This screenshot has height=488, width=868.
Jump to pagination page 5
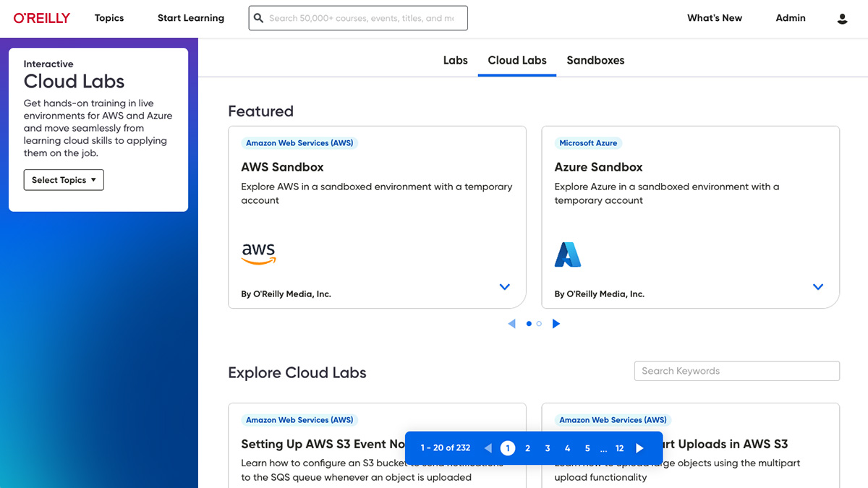(587, 448)
